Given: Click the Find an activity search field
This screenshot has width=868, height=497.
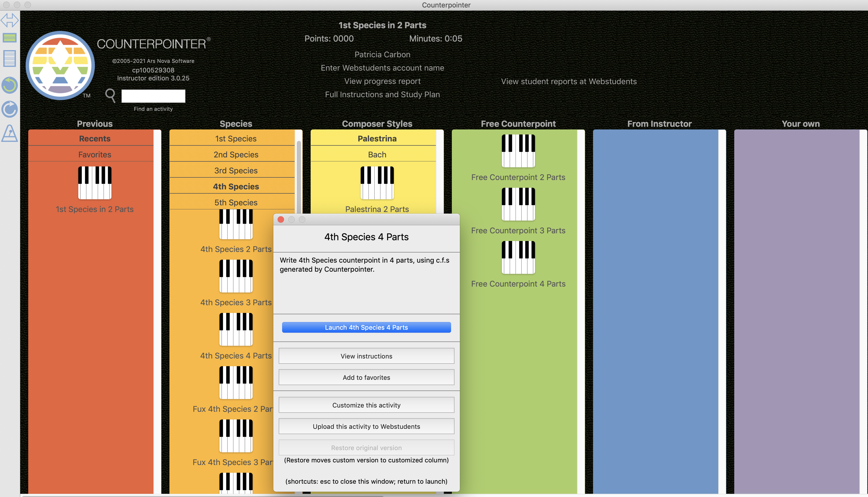Looking at the screenshot, I should 153,96.
